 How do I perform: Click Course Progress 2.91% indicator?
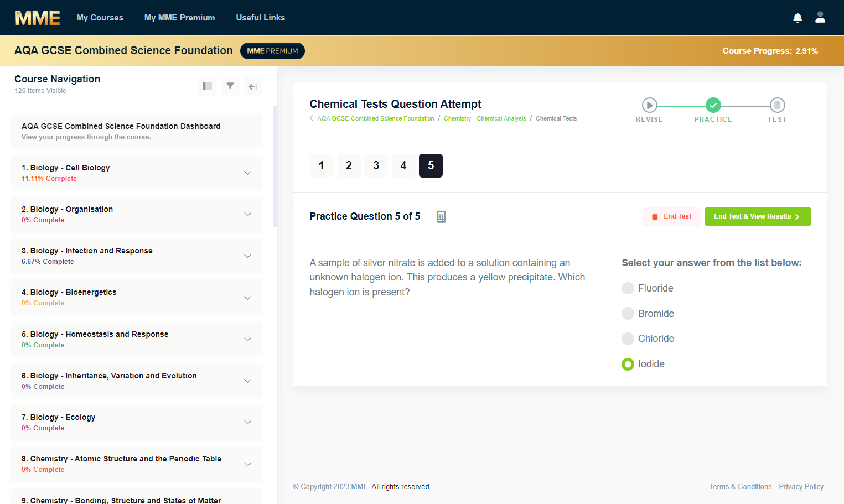770,51
